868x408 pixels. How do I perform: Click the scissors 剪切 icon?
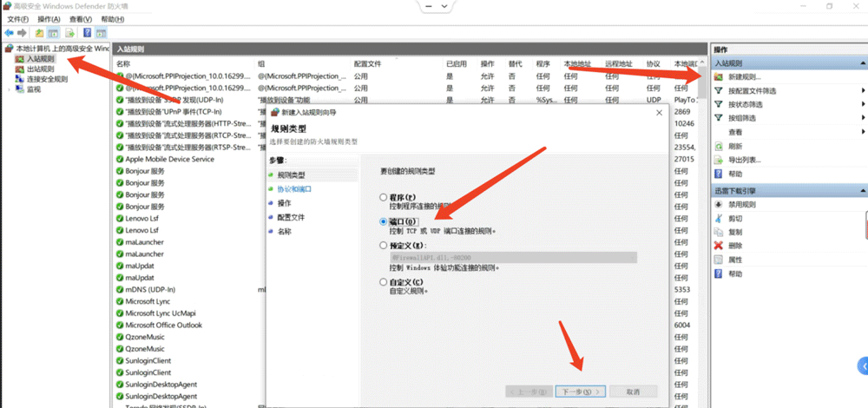pos(719,218)
